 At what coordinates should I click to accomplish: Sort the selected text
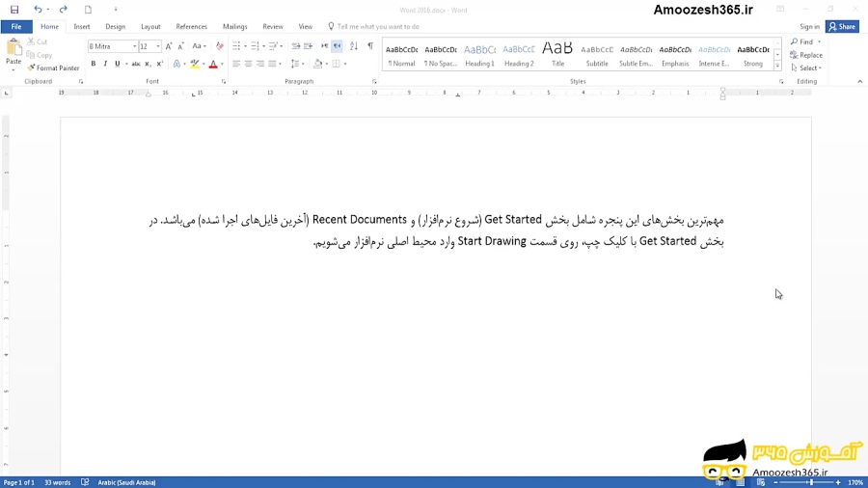pos(354,46)
